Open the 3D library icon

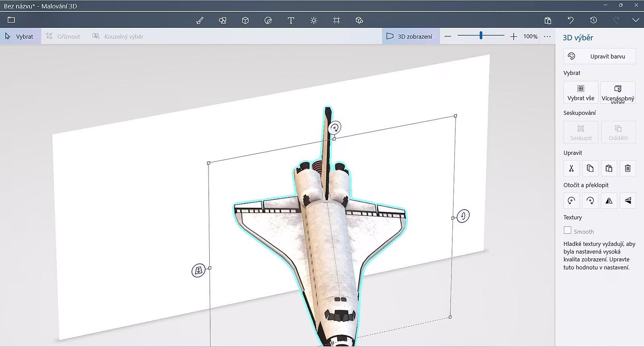[x=359, y=20]
